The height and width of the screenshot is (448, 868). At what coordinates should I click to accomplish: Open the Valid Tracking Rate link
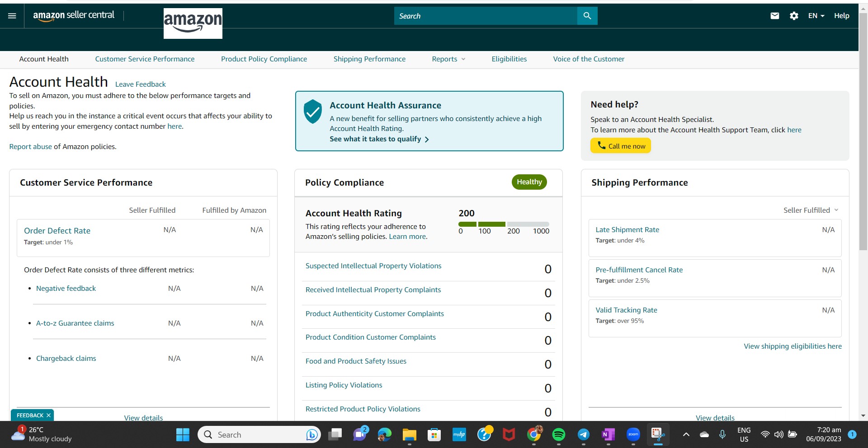click(627, 310)
